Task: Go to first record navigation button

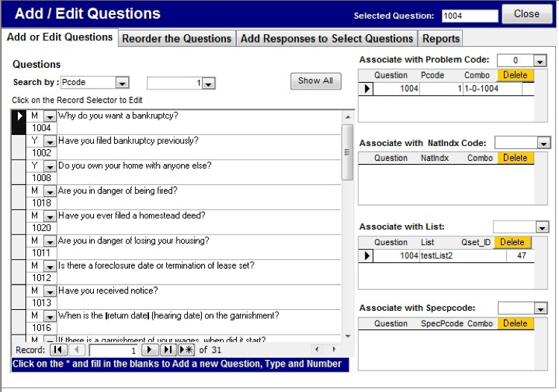Action: 58,350
